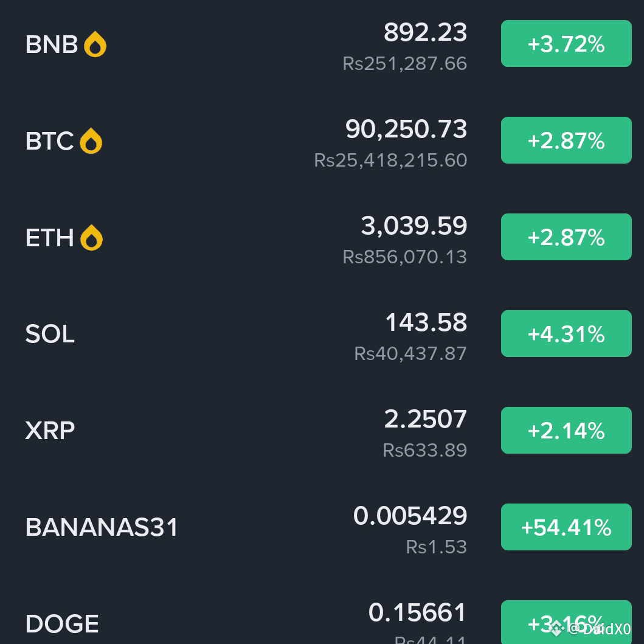Screen dimensions: 644x644
Task: Open the SOL market entry
Action: (x=322, y=334)
